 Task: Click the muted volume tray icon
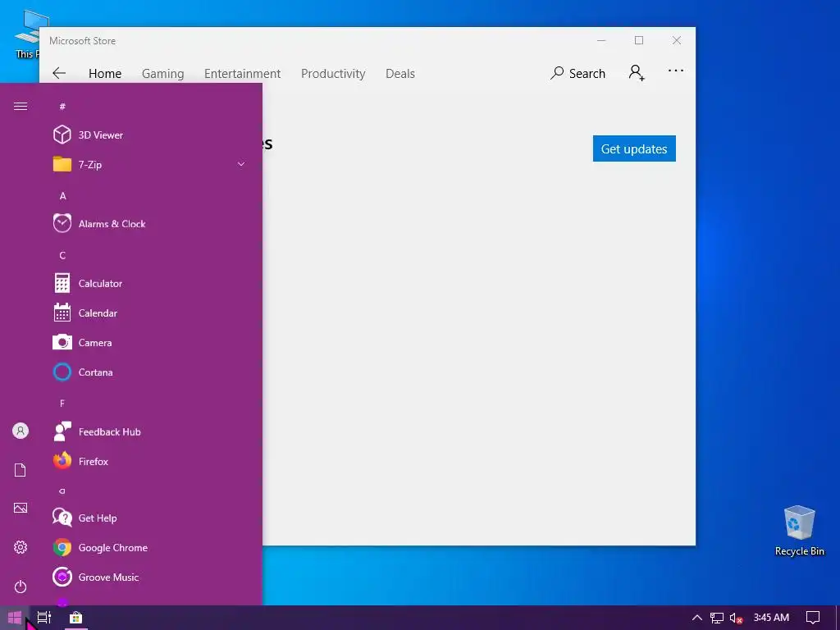click(736, 618)
